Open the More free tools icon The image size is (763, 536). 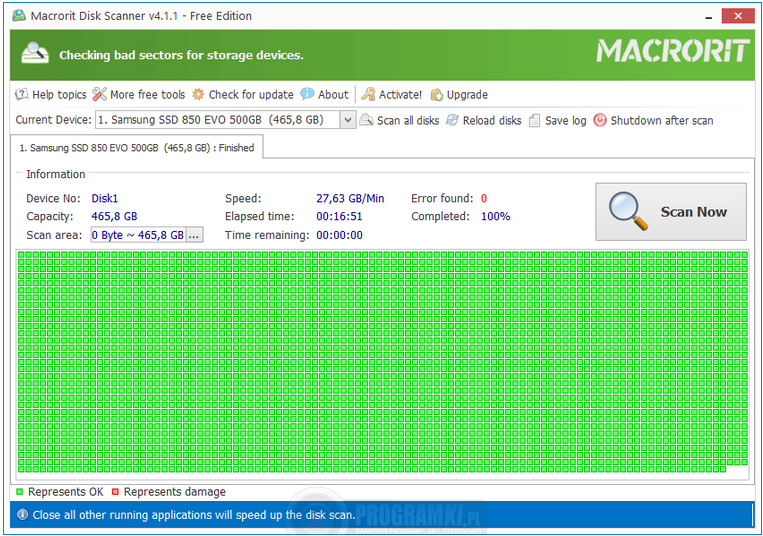coord(99,94)
